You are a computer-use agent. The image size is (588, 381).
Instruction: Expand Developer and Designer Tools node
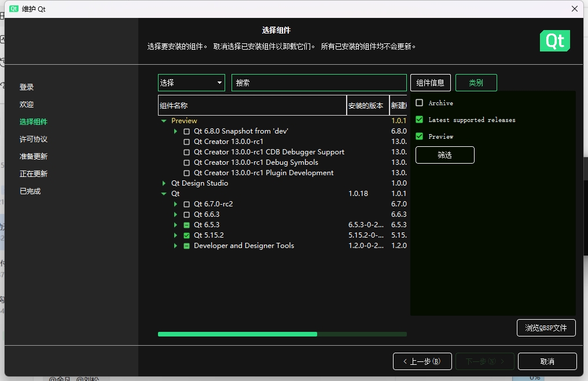point(175,246)
